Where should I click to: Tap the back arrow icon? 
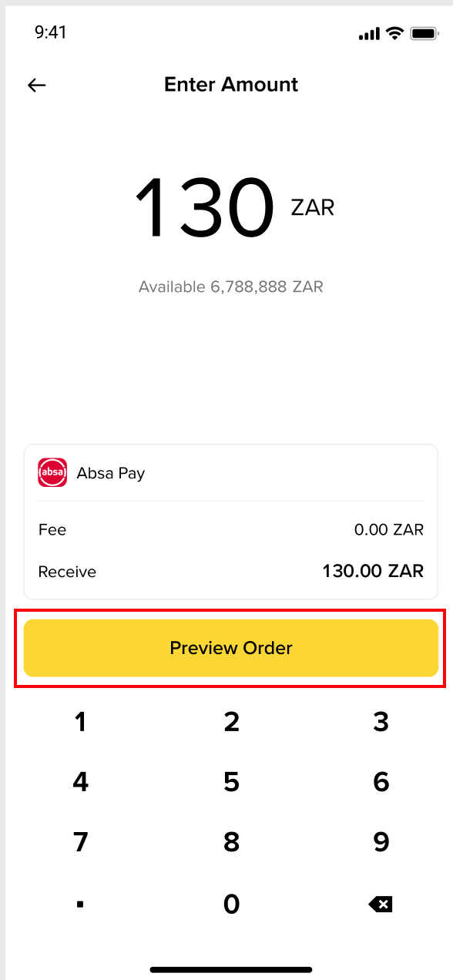tap(37, 86)
